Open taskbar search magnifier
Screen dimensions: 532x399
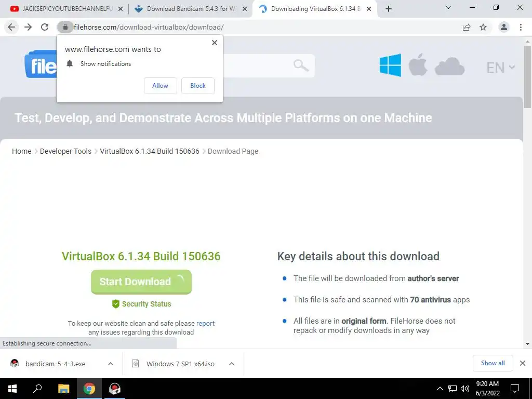pos(37,389)
